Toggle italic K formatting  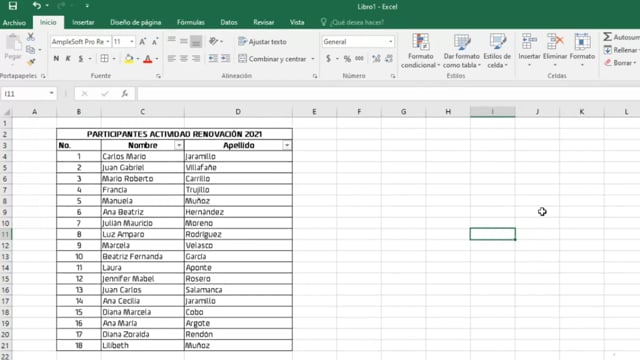coord(68,59)
